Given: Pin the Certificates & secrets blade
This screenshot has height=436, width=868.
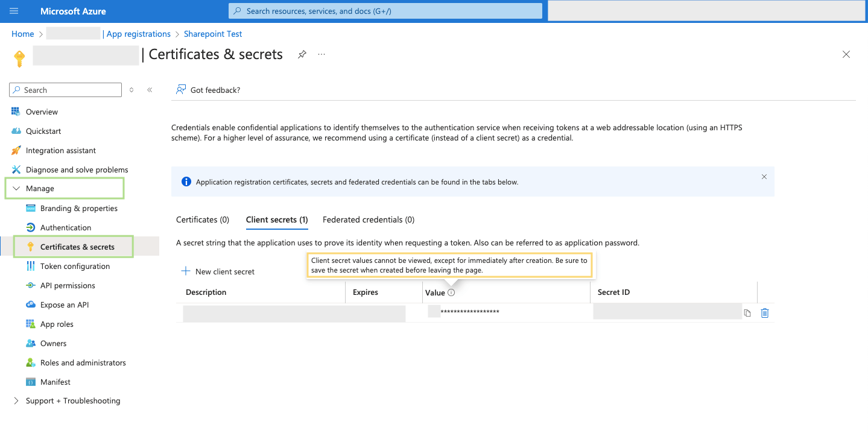Looking at the screenshot, I should coord(302,54).
